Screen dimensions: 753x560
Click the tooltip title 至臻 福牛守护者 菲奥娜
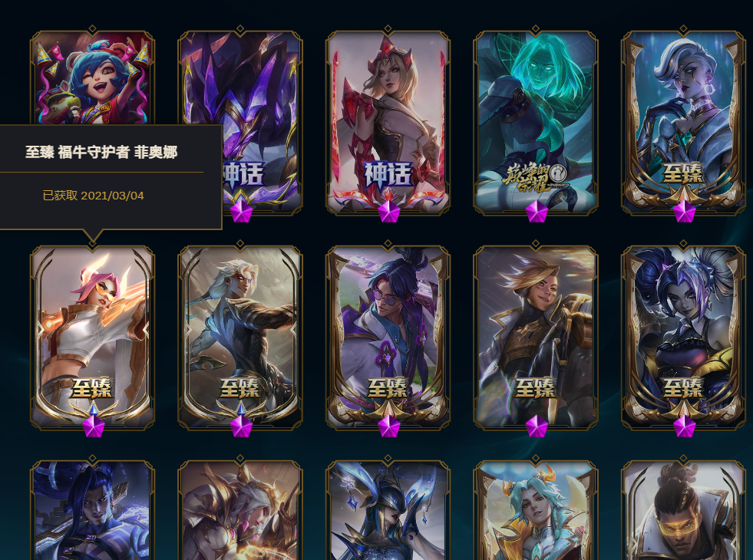101,152
